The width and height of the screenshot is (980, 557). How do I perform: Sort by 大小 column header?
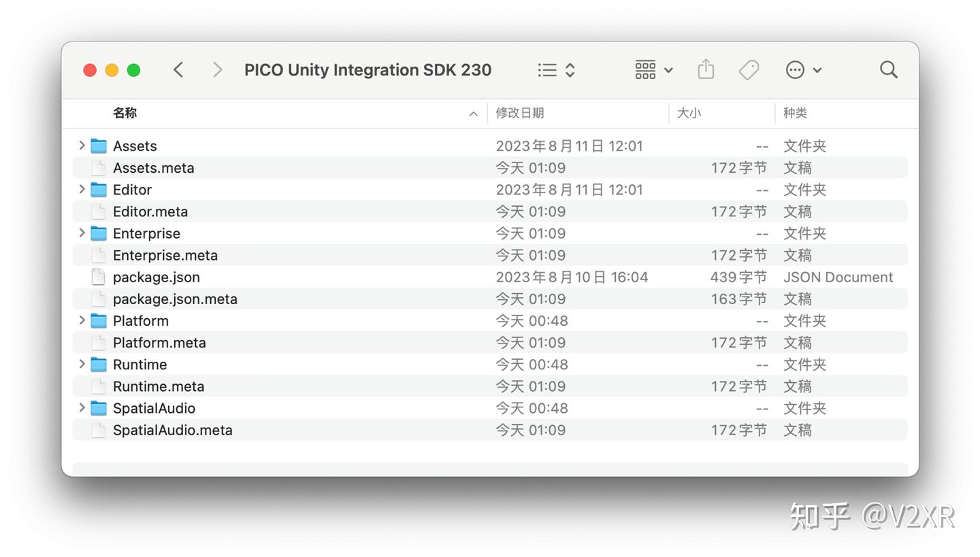(689, 113)
